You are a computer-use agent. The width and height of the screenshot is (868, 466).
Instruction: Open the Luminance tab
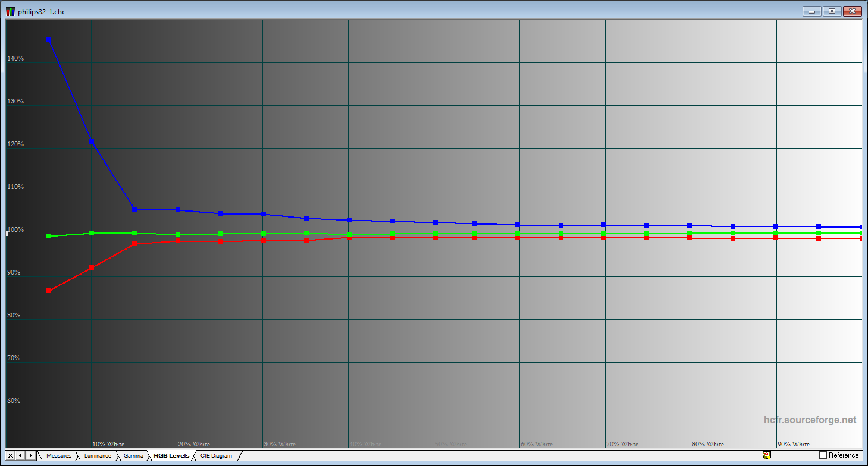pyautogui.click(x=98, y=456)
